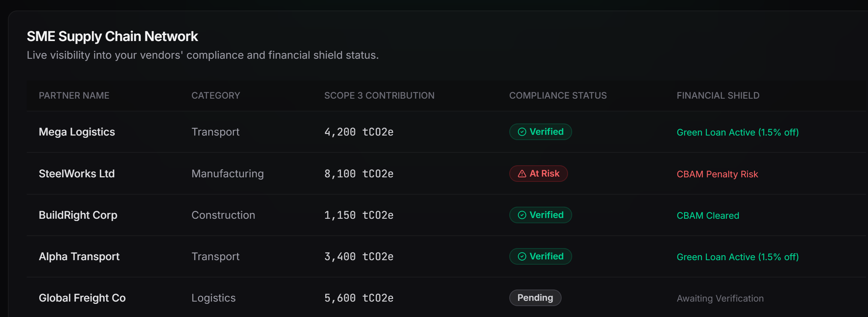Image resolution: width=868 pixels, height=317 pixels.
Task: Open the Global Freight Co partner entry
Action: [82, 298]
